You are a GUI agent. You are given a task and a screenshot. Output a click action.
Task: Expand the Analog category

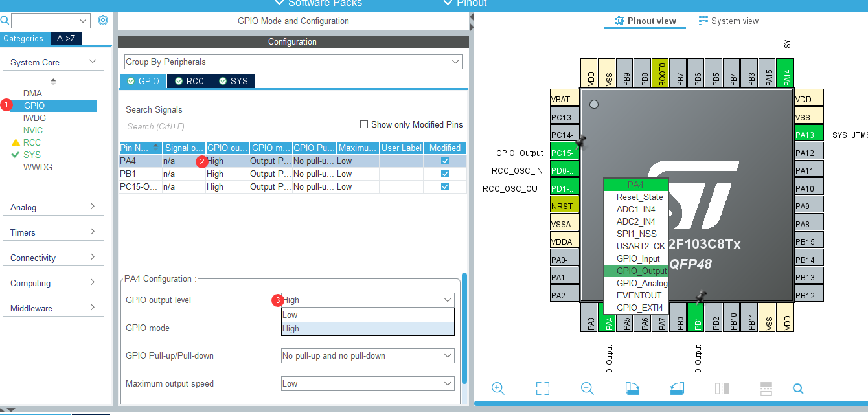(93, 207)
